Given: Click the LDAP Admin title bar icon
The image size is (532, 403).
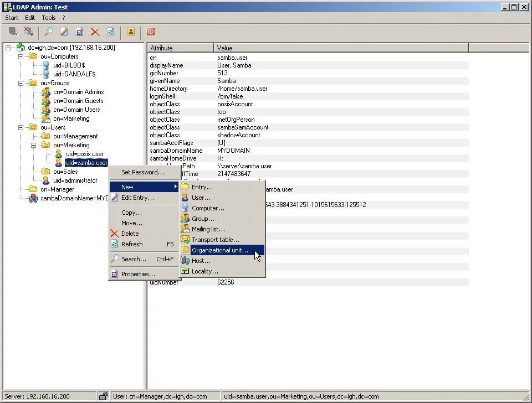Looking at the screenshot, I should (x=7, y=7).
